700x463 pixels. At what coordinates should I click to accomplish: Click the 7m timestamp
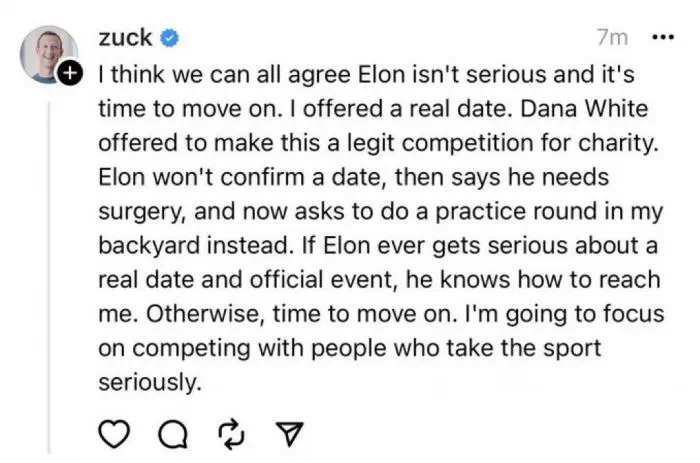click(611, 38)
